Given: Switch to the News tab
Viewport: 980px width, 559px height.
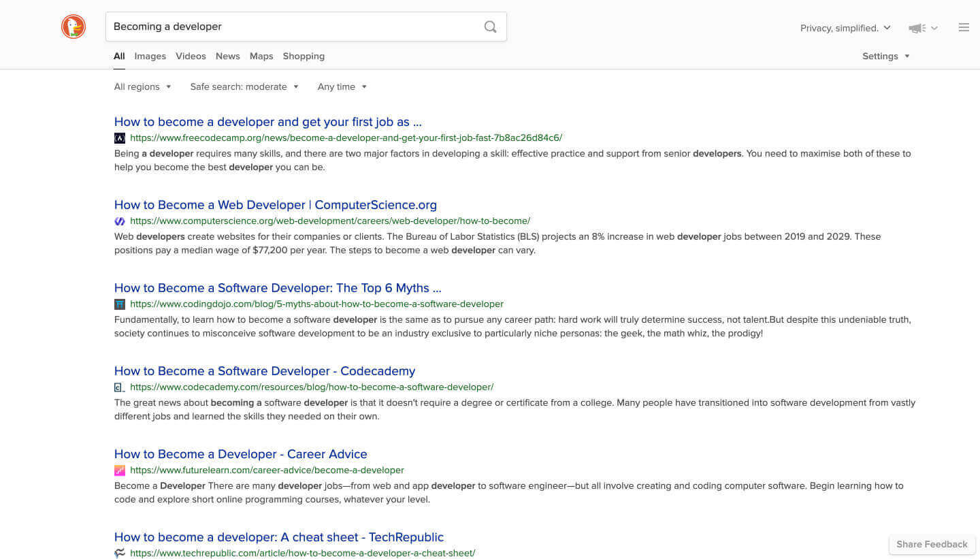Looking at the screenshot, I should point(227,56).
